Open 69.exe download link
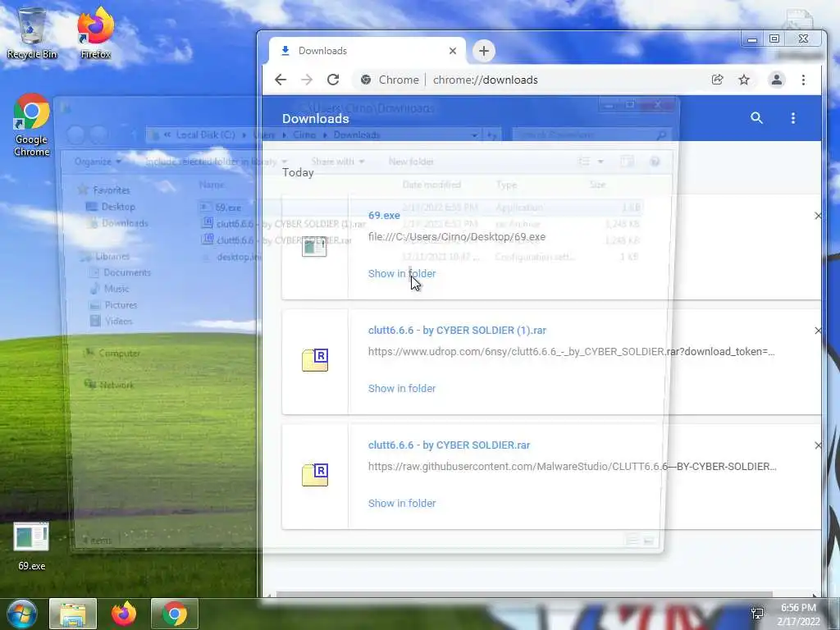The height and width of the screenshot is (630, 840). coord(384,216)
